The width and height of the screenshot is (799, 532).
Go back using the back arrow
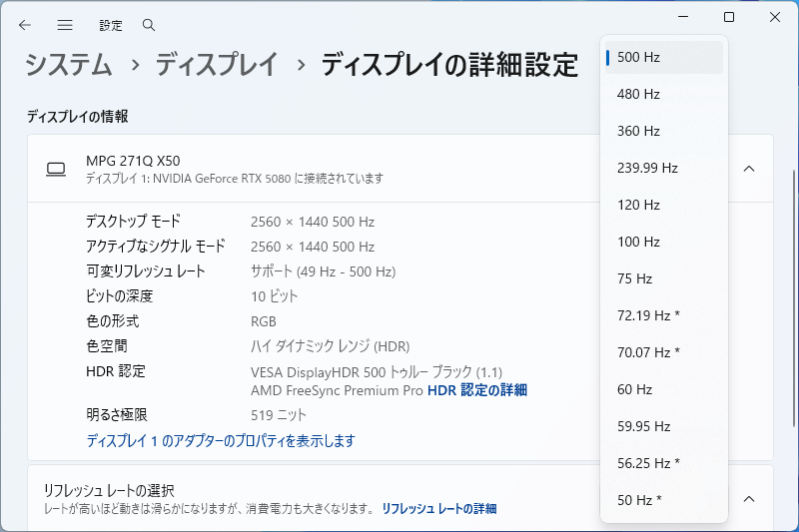tap(24, 25)
